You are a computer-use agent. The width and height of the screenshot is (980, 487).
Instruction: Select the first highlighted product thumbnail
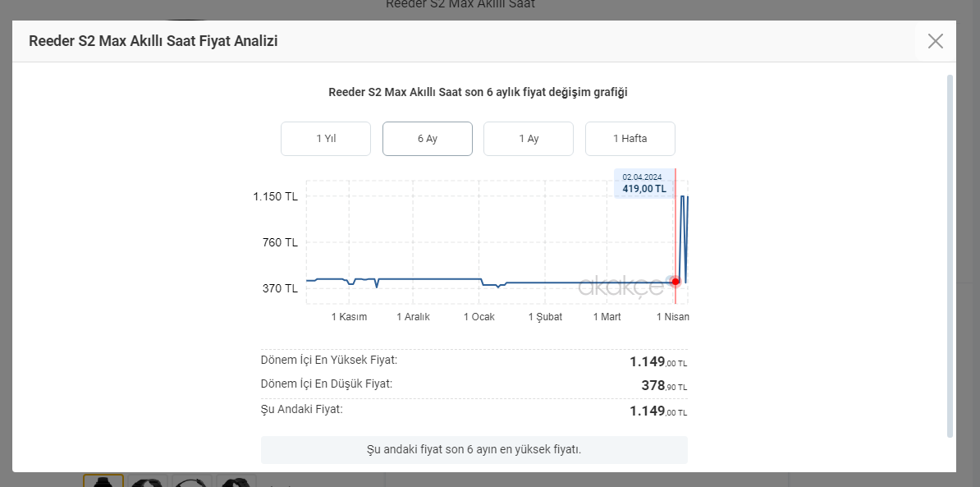click(103, 481)
